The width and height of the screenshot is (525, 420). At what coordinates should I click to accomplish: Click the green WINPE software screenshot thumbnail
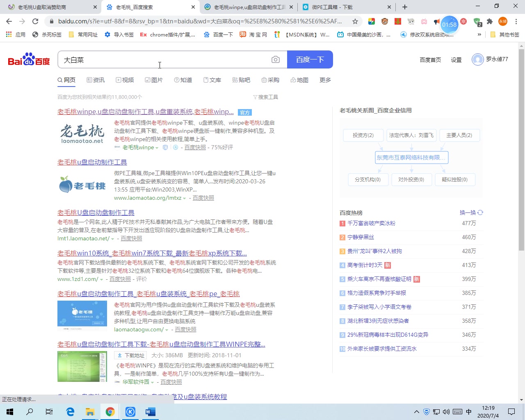(82, 367)
